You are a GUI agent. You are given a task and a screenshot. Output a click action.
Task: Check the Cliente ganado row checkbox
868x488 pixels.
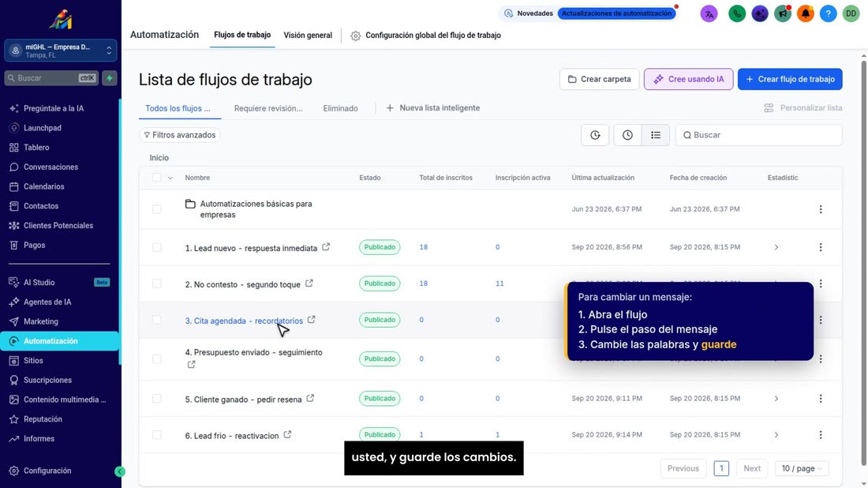[157, 398]
